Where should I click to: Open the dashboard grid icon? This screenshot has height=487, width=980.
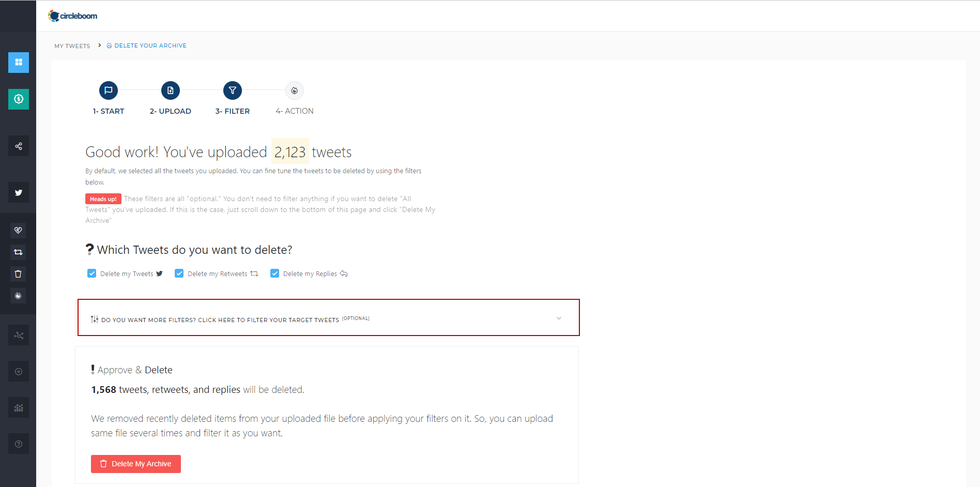(x=19, y=63)
